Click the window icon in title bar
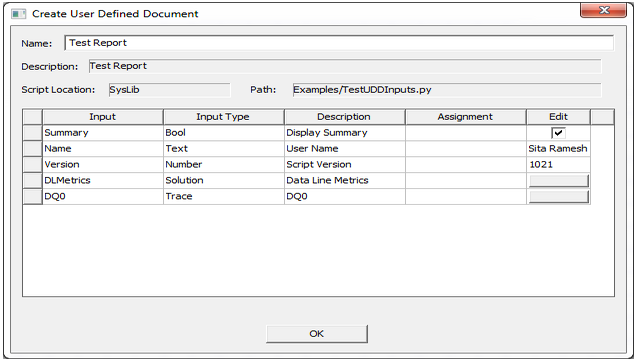This screenshot has height=364, width=642. click(x=18, y=14)
